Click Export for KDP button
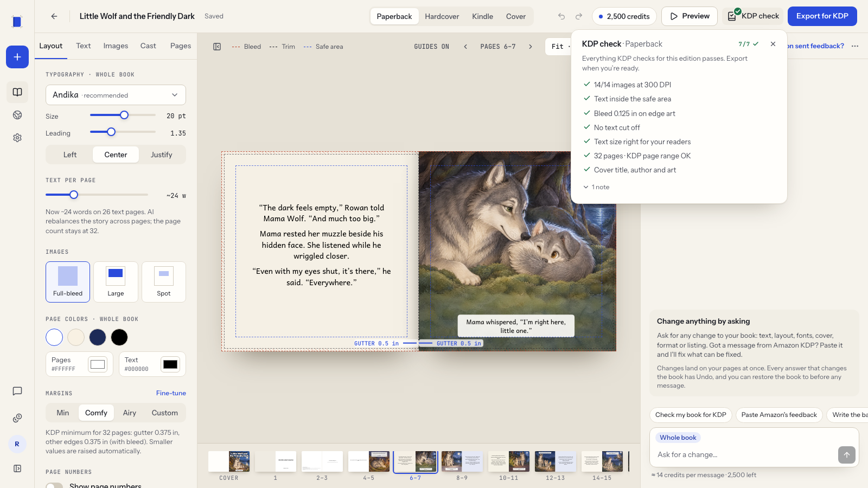 point(822,16)
